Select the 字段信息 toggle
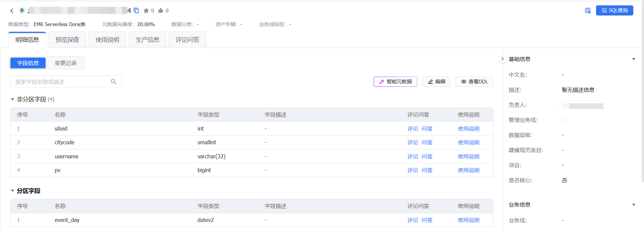The image size is (644, 231). 28,63
